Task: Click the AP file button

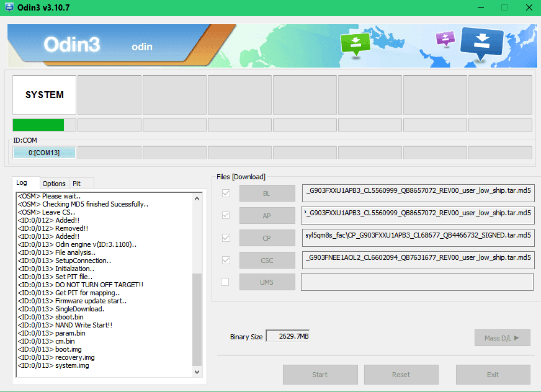Action: (x=267, y=216)
